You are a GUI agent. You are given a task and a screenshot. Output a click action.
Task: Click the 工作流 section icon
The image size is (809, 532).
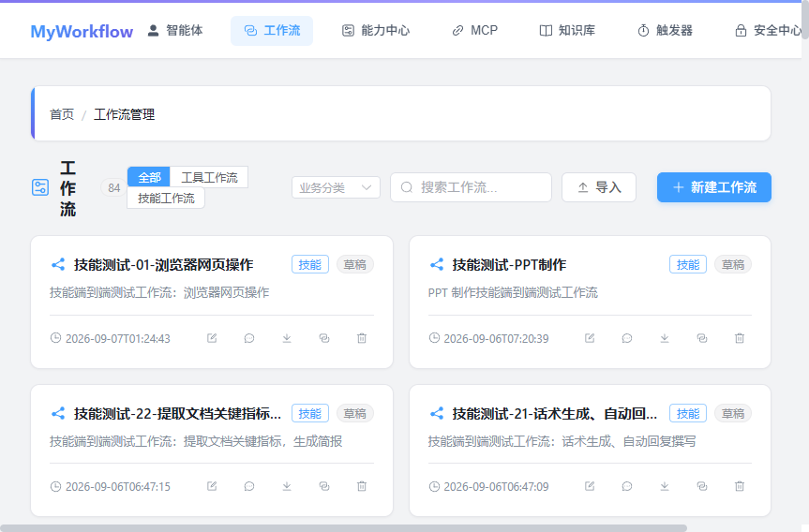[40, 187]
